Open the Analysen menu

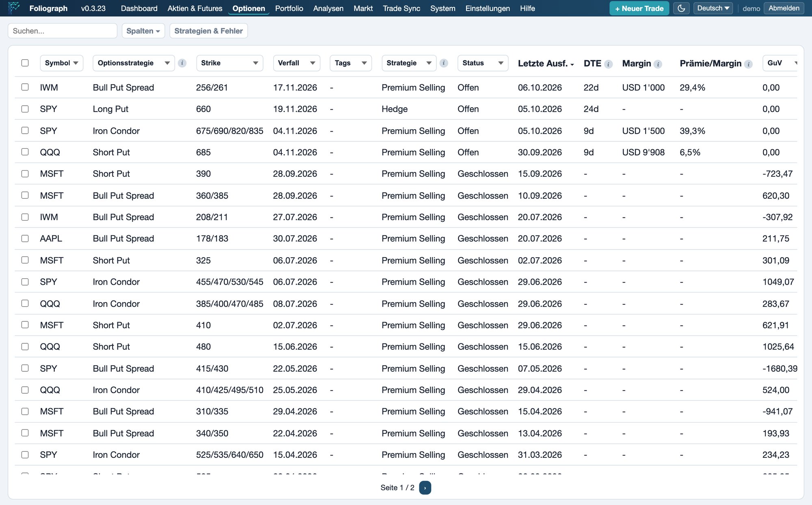point(328,8)
